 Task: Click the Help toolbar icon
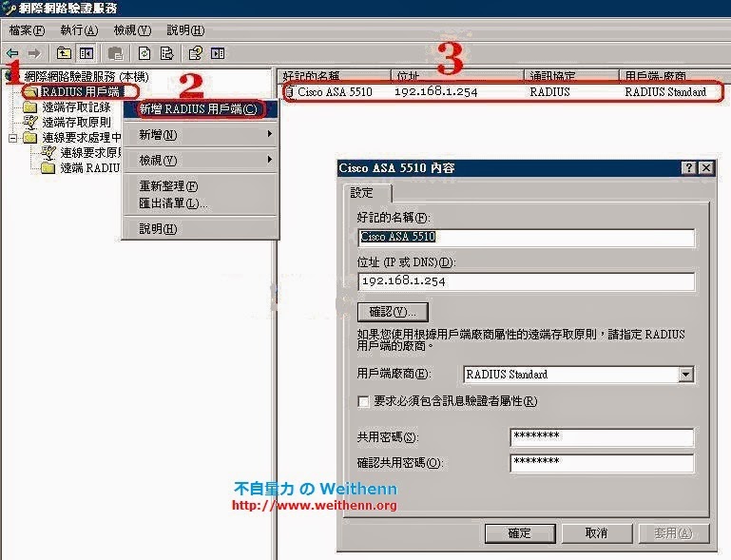coord(195,53)
